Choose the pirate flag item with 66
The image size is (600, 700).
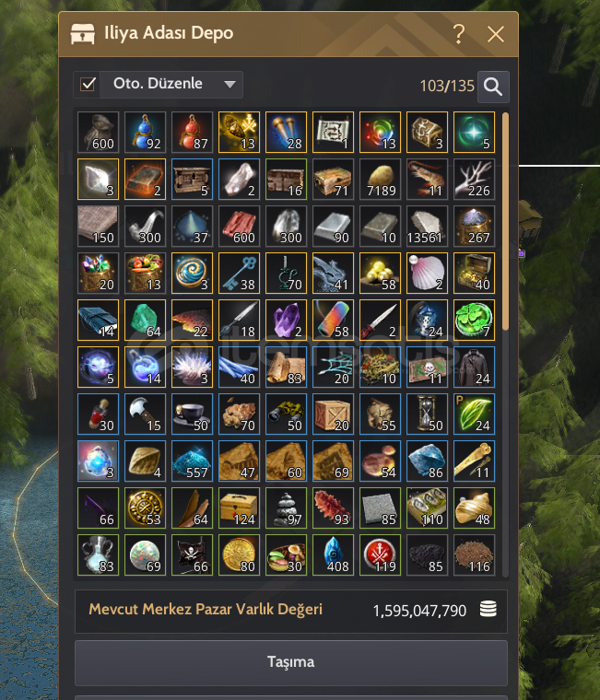coord(192,554)
